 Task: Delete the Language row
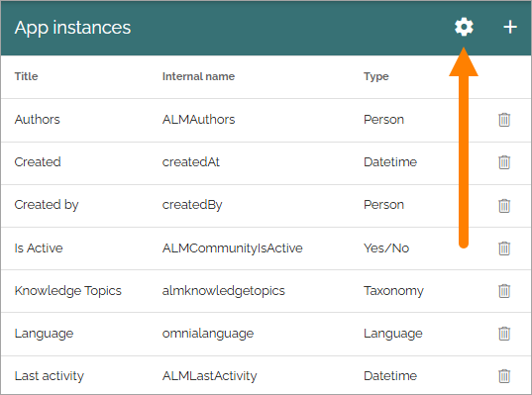pos(504,334)
